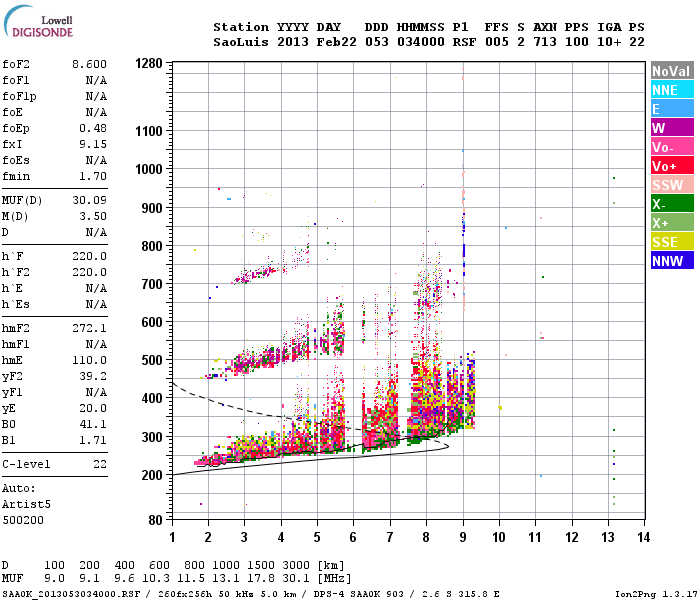Click the Lowell Digisonde logo
Image resolution: width=700 pixels, height=600 pixels.
click(38, 22)
